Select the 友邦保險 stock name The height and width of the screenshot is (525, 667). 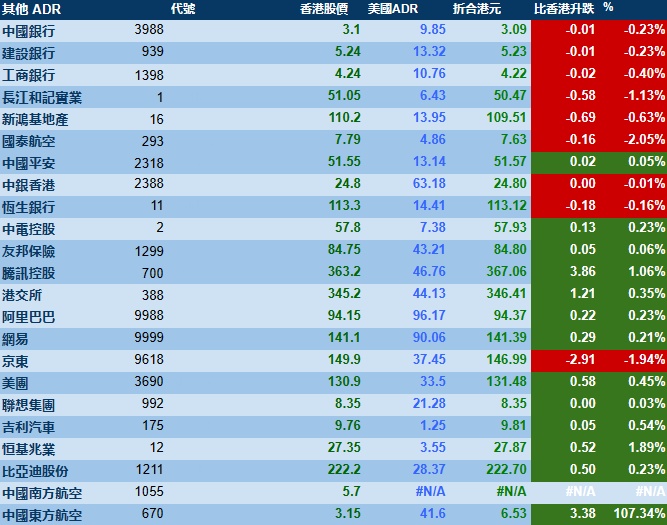click(29, 251)
